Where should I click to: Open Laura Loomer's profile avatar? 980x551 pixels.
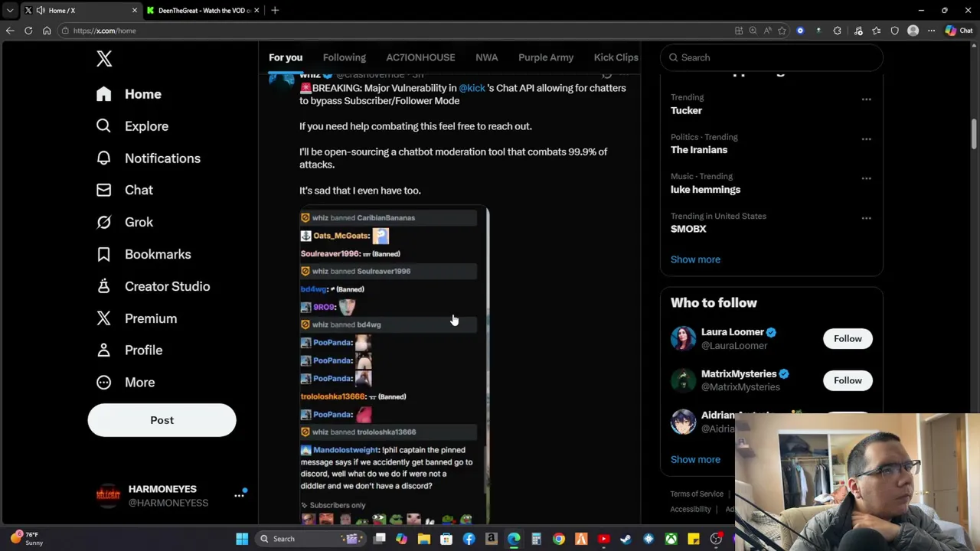(x=683, y=338)
